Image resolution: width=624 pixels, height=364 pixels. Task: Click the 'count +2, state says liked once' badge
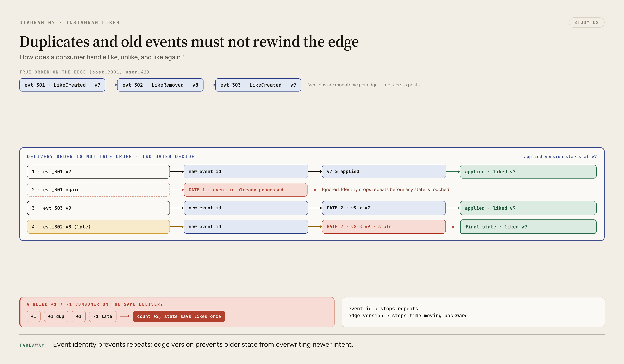pos(179,317)
